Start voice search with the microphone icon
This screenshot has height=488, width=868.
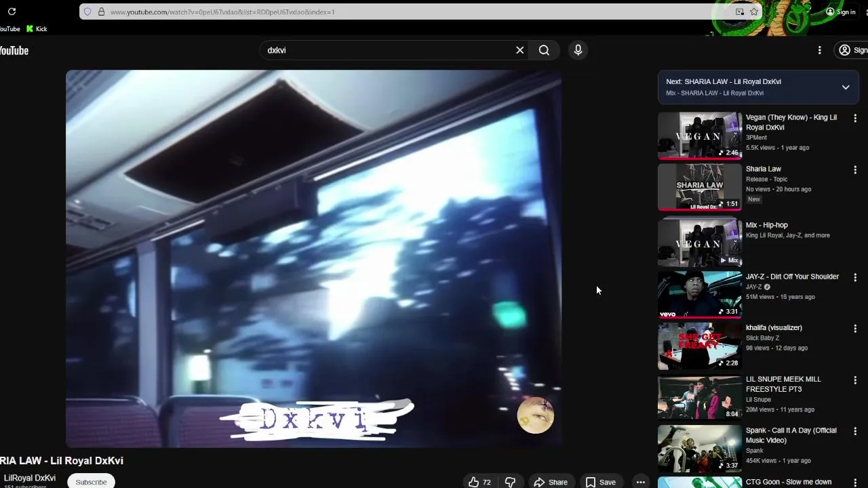click(578, 50)
